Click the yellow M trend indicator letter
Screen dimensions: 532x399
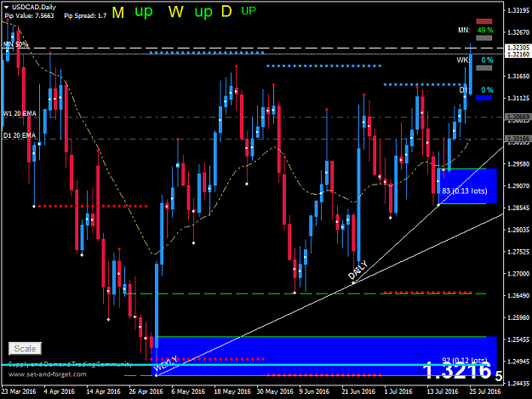pyautogui.click(x=118, y=13)
